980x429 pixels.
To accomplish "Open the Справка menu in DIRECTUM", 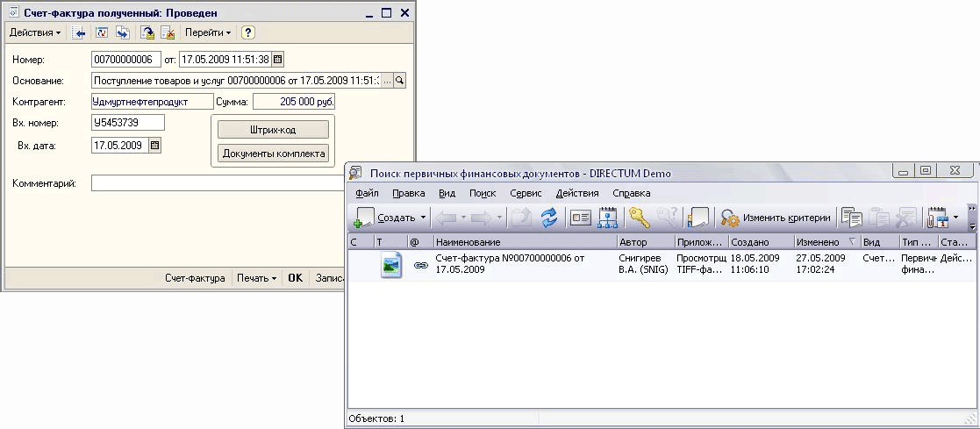I will 631,193.
